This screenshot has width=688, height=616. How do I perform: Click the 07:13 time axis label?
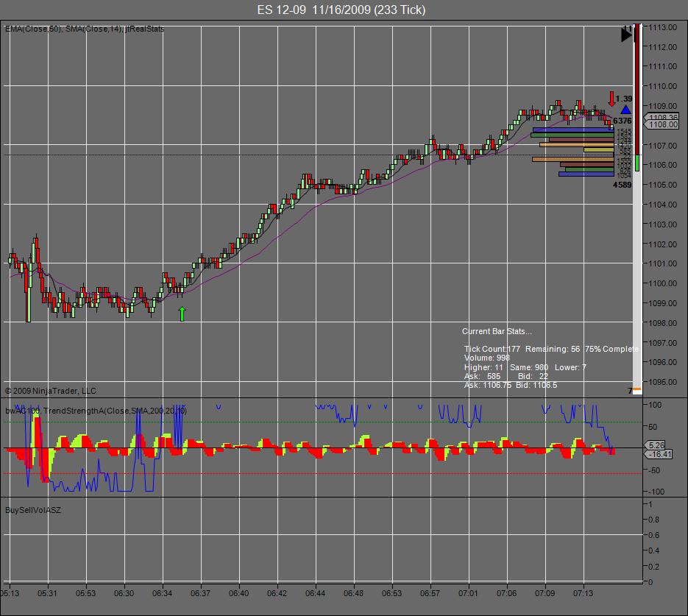[583, 593]
